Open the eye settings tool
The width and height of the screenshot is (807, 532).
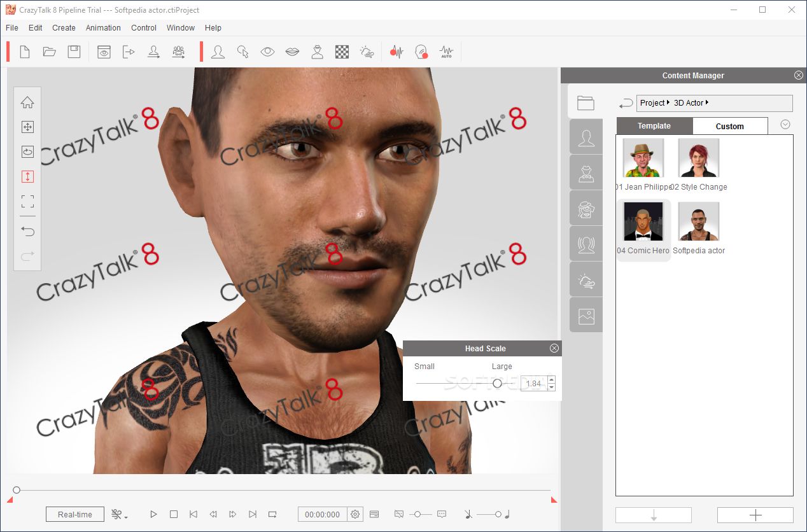pyautogui.click(x=267, y=52)
